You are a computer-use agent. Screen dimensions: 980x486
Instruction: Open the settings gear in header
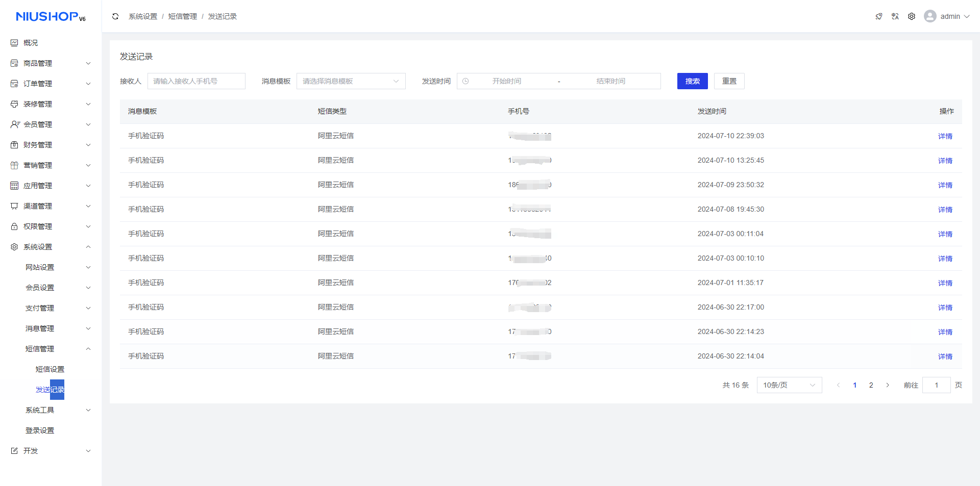[x=912, y=16]
